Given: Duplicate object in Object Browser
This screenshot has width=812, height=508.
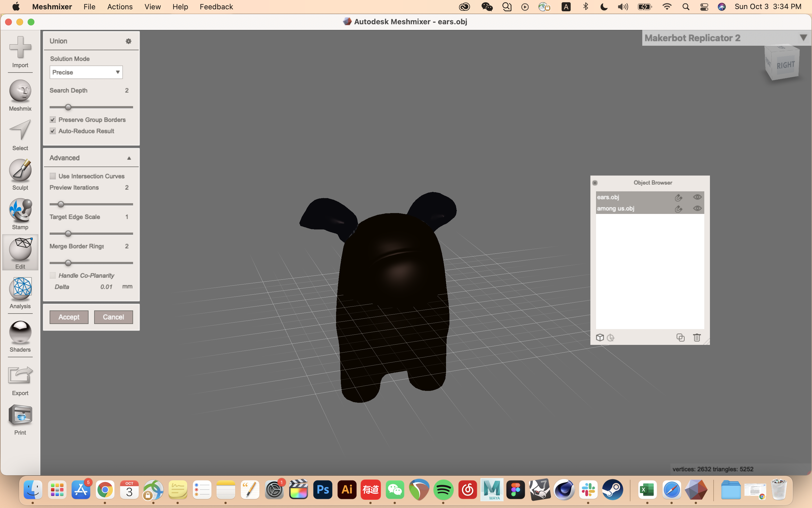Looking at the screenshot, I should pos(680,337).
